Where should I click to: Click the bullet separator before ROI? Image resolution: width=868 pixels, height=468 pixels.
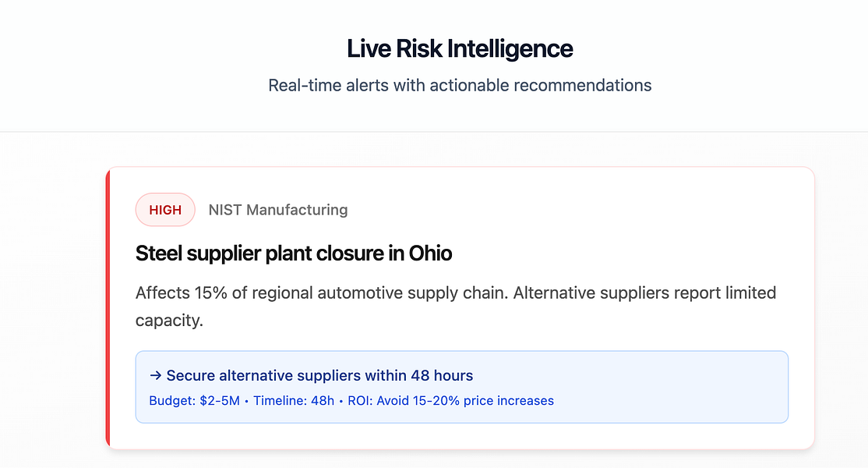click(340, 401)
